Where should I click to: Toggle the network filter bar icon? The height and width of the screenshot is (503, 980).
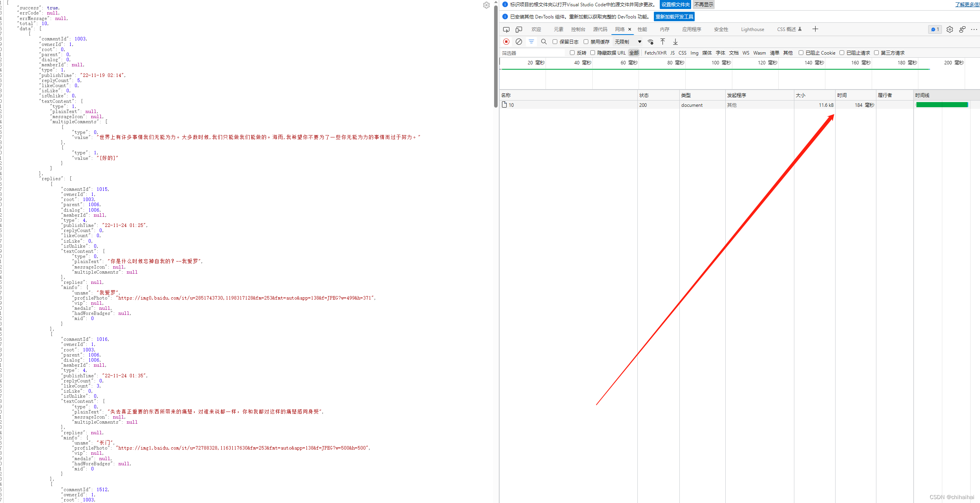point(531,42)
